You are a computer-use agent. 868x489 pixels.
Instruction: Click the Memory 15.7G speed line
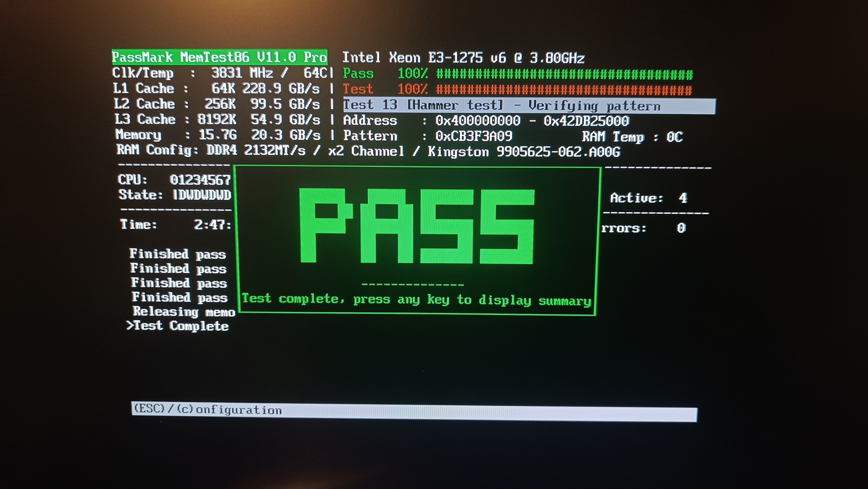pos(218,135)
